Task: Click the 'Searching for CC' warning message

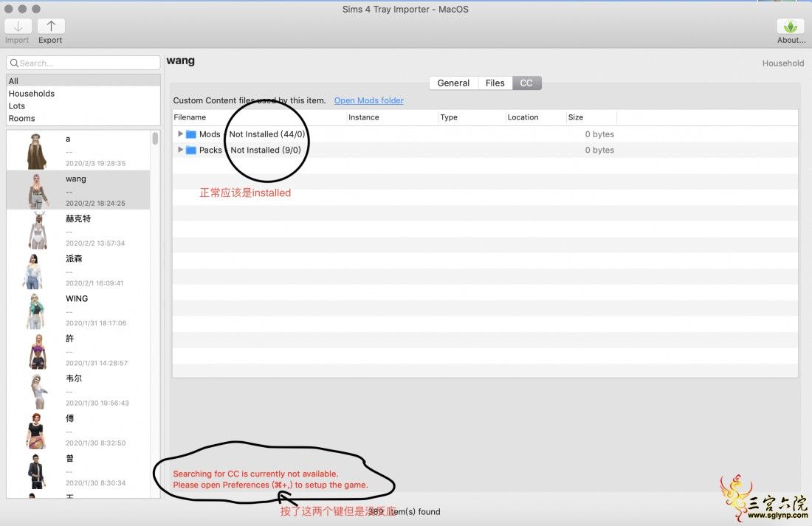Action: 255,474
